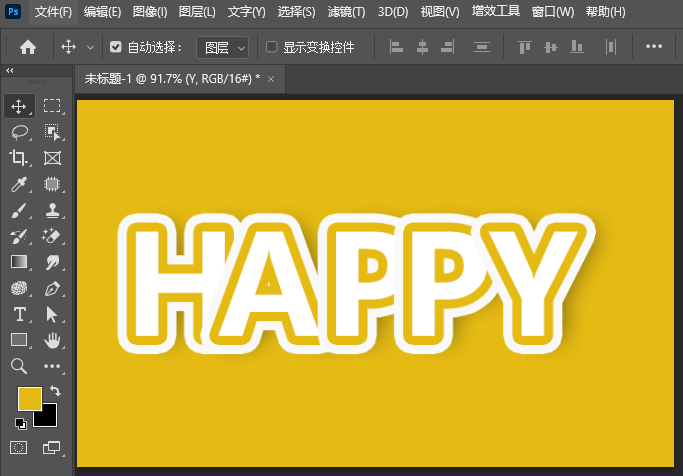Open the 选择(S) menu

[x=296, y=12]
